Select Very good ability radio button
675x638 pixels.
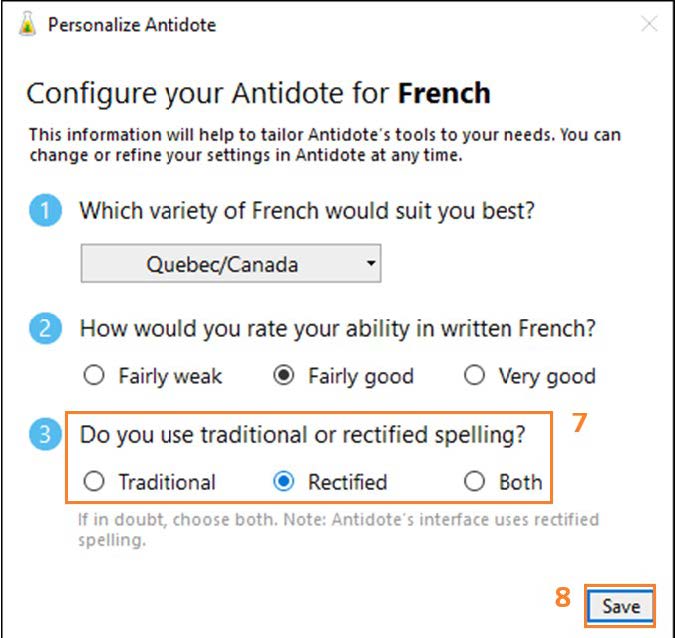pyautogui.click(x=475, y=376)
